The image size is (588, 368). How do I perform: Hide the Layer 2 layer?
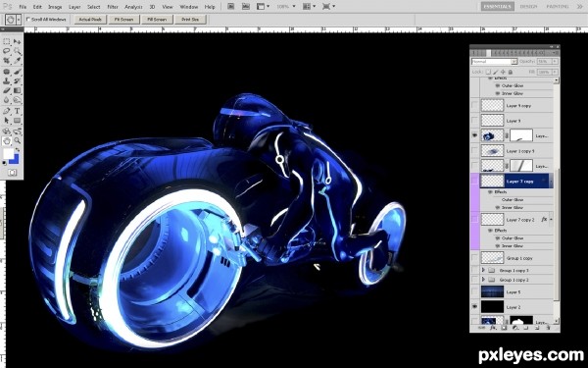[474, 307]
